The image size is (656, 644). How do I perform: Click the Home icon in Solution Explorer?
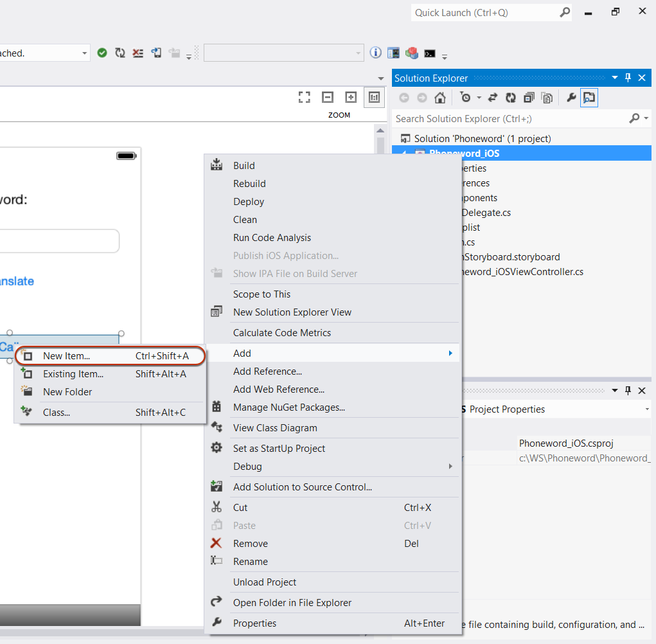tap(439, 98)
